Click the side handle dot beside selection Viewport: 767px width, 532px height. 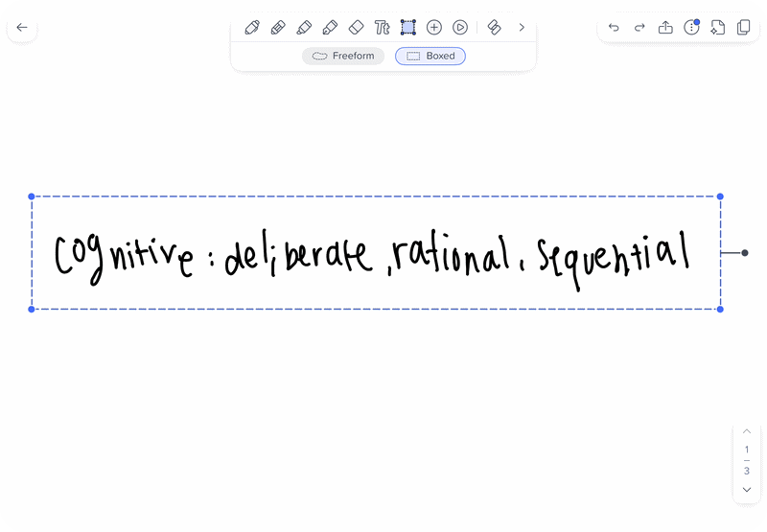pyautogui.click(x=745, y=253)
